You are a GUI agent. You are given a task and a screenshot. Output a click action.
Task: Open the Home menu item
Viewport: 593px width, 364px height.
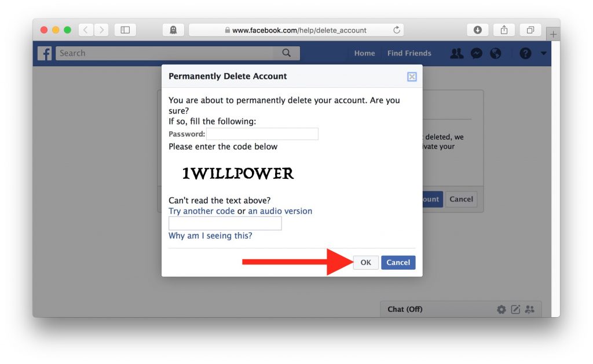click(365, 53)
